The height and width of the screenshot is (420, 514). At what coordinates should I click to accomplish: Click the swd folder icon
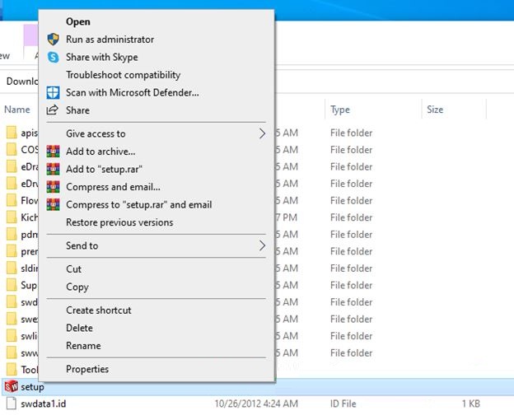12,302
